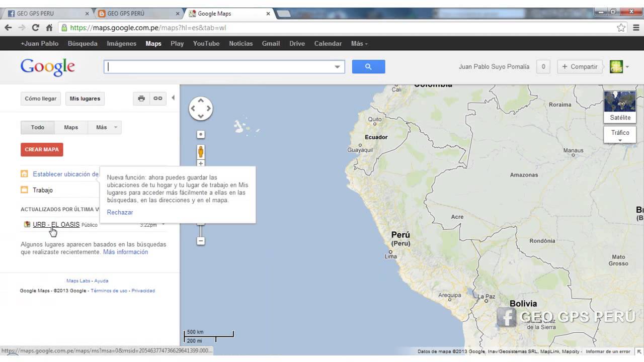Open +Juan Pablo in top bar
Image resolution: width=644 pixels, height=362 pixels.
[39, 43]
